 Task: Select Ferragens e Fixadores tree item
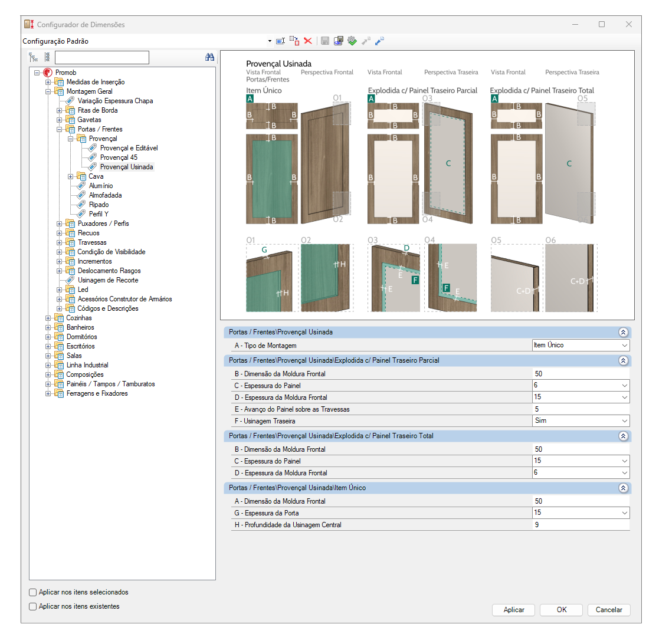click(97, 393)
